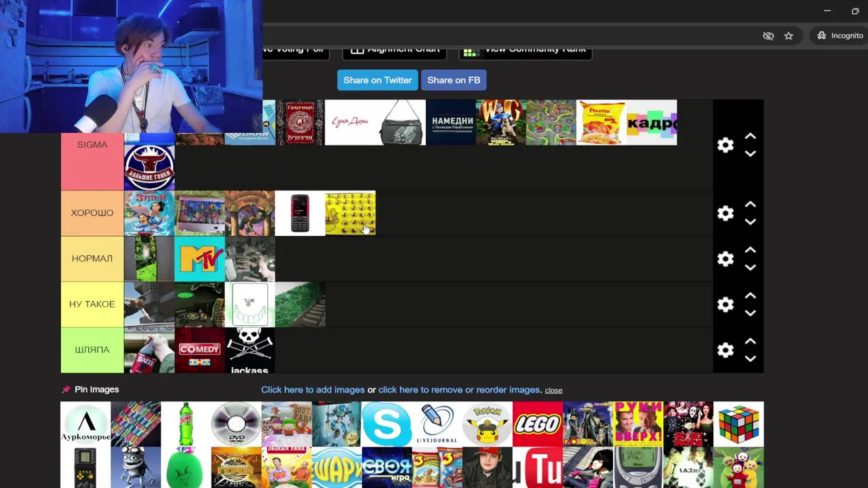
Task: Move SIGMA row down with arrow
Action: coord(750,154)
